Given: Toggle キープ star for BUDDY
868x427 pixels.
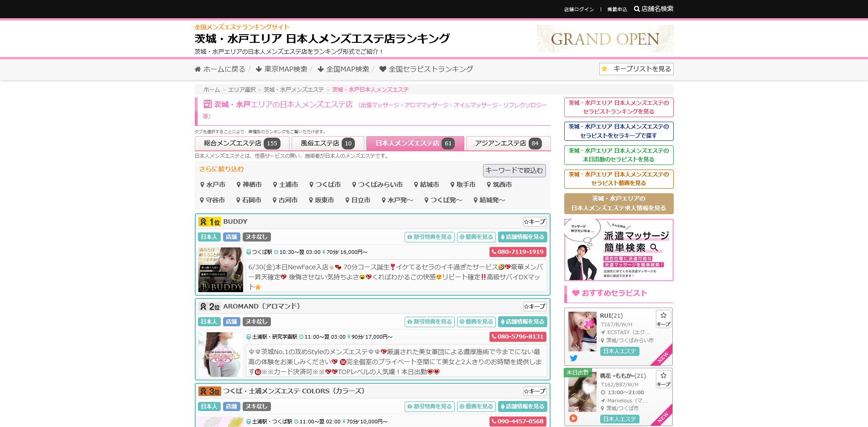Looking at the screenshot, I should (535, 222).
